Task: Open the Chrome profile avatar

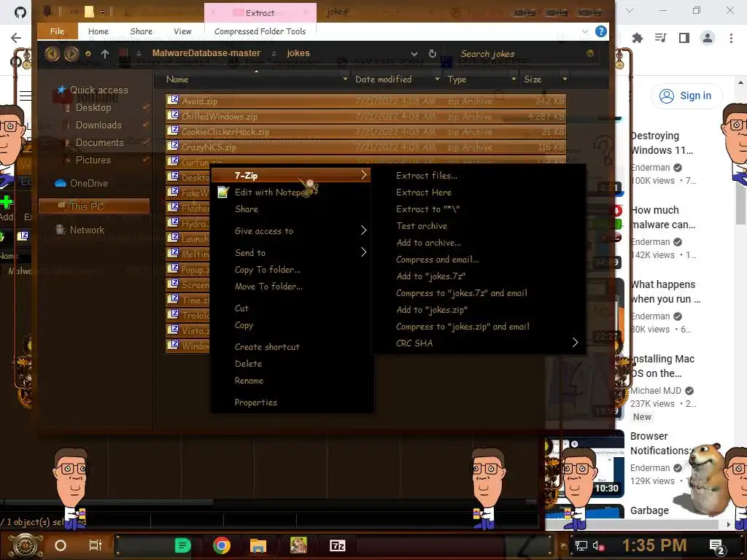Action: coord(708,38)
